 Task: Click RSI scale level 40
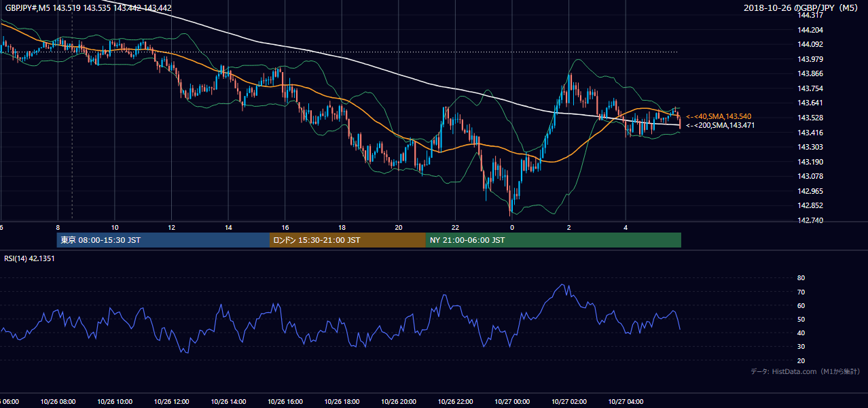point(801,333)
